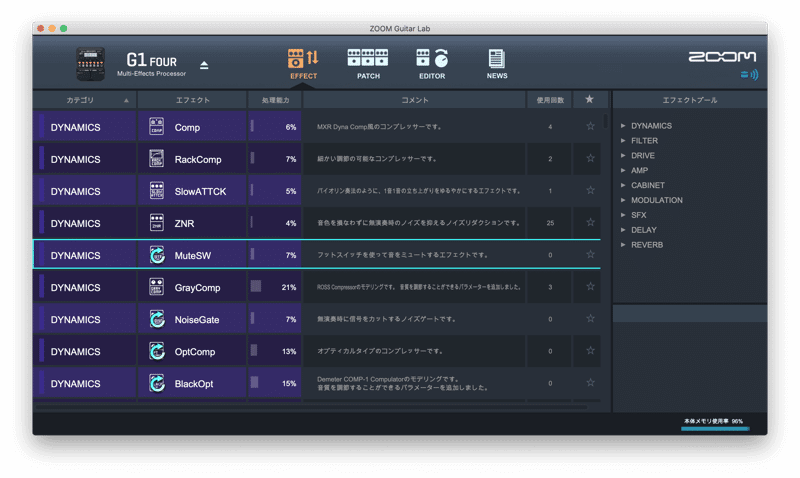Viewport: 800px width, 478px height.
Task: Select the GrayComp effect name
Action: click(197, 288)
